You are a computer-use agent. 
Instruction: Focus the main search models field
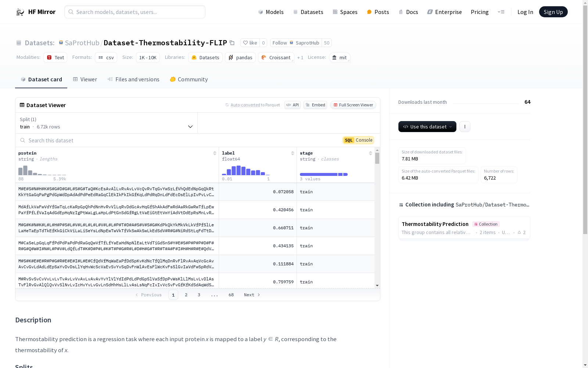pyautogui.click(x=135, y=12)
